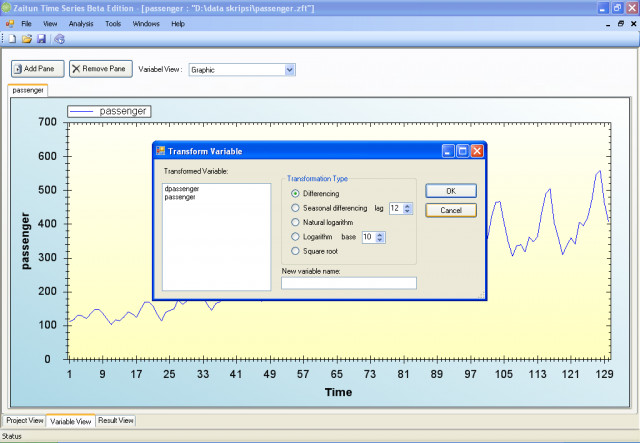Click the app icon beside File menu
The width and height of the screenshot is (640, 443).
(x=10, y=24)
